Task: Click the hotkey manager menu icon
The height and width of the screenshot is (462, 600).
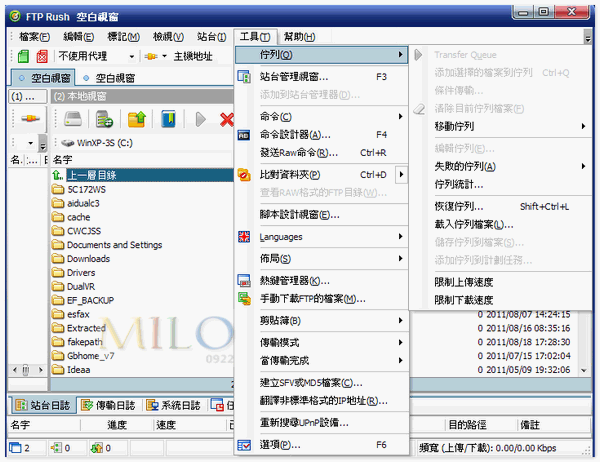Action: pos(244,281)
